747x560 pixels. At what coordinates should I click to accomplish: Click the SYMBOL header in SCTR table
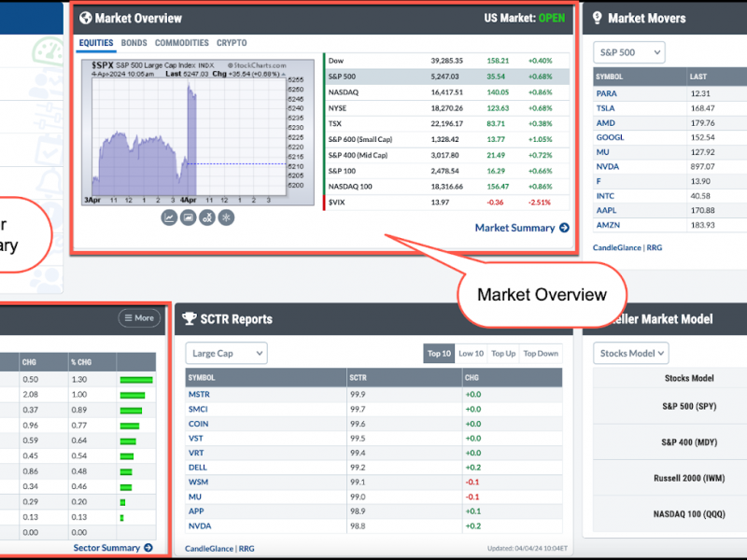tap(266, 378)
